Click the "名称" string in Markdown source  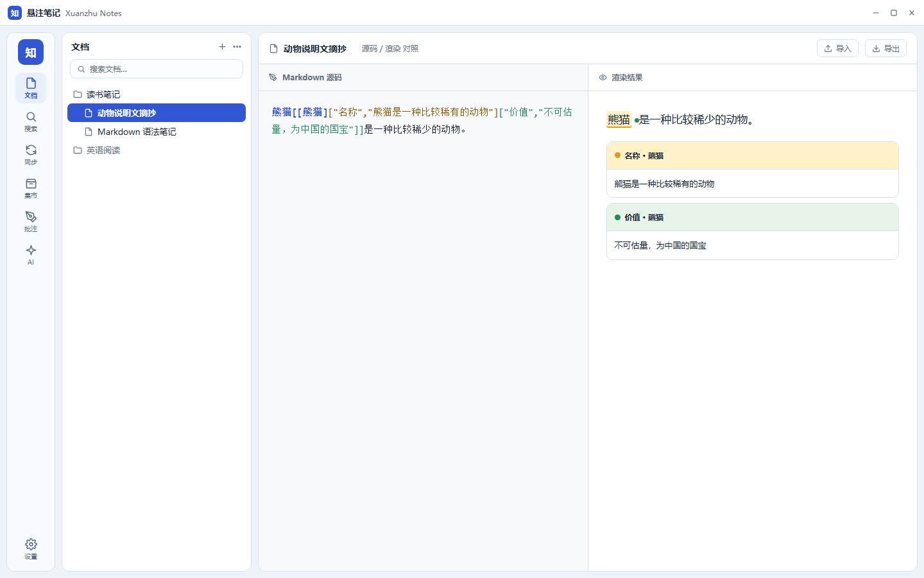[x=348, y=112]
